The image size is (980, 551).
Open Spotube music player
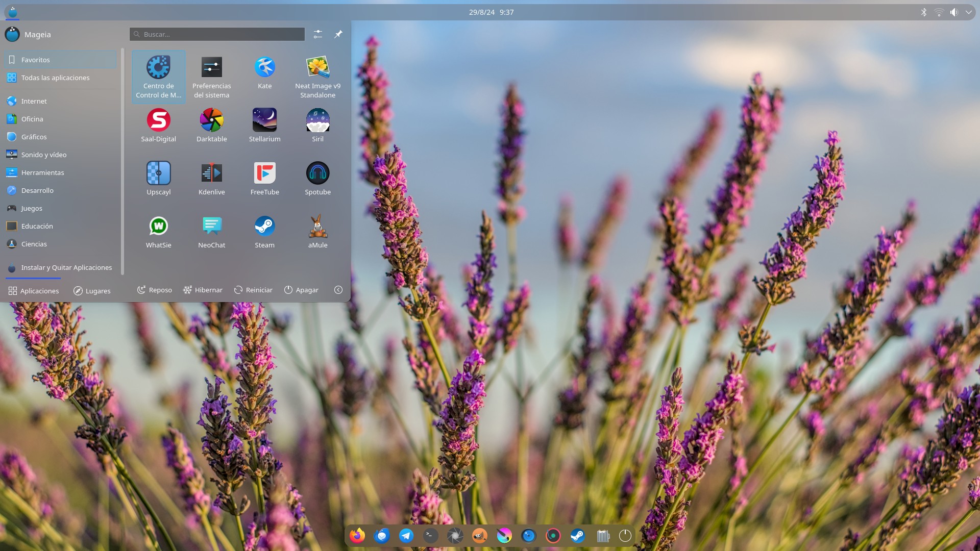[x=317, y=179]
